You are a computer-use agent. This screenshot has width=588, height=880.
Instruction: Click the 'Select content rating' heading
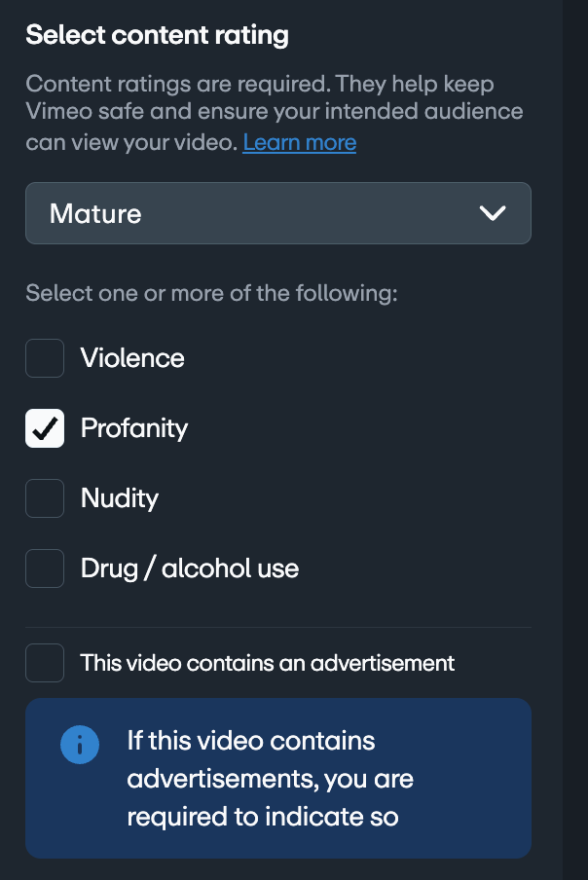click(x=157, y=36)
